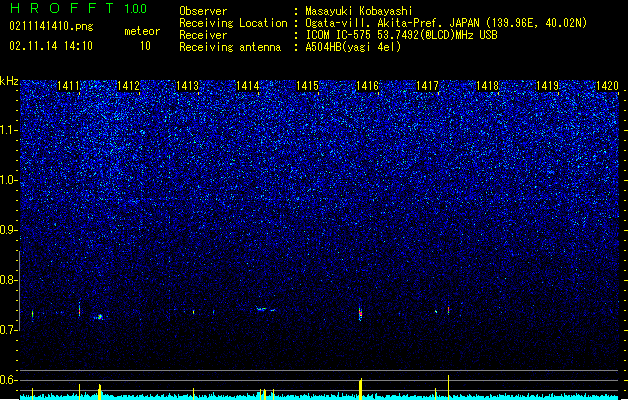
Task: Click the long echo streak near 1414
Action: pos(265,309)
